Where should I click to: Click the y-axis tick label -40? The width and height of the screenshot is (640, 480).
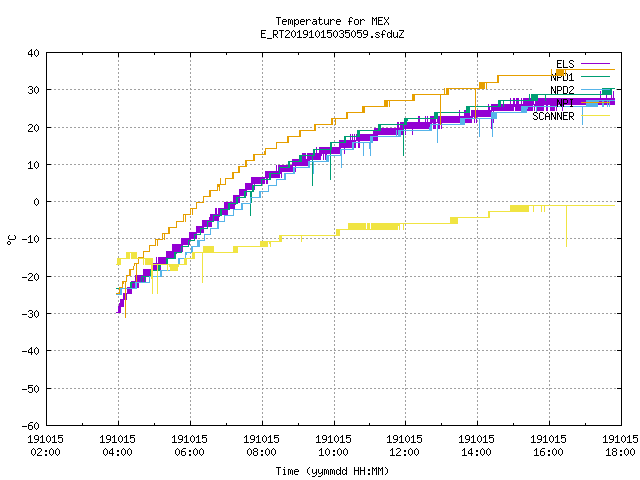(x=31, y=351)
